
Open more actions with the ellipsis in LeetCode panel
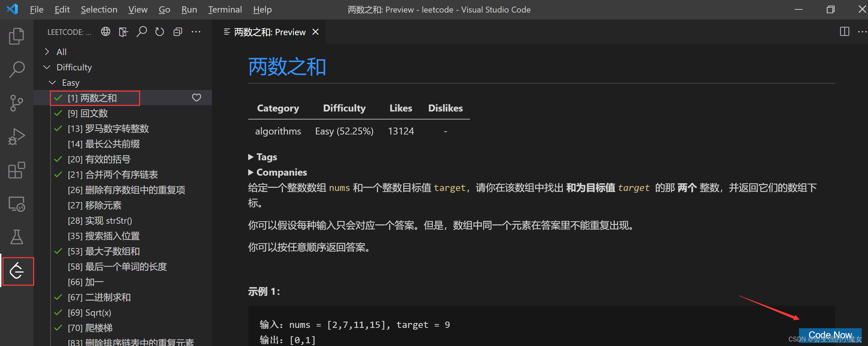tap(196, 31)
